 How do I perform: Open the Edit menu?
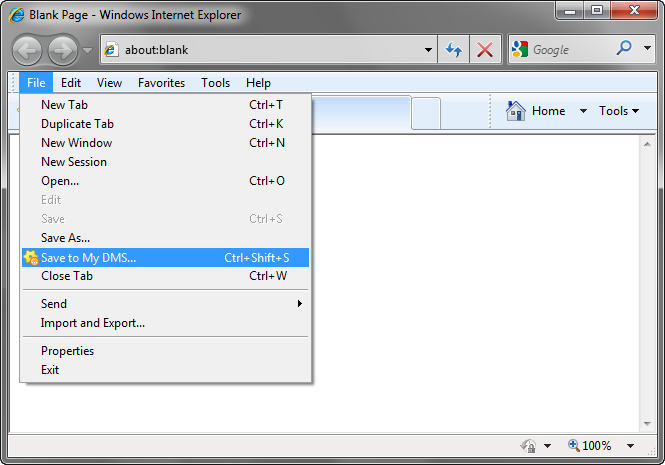click(71, 82)
